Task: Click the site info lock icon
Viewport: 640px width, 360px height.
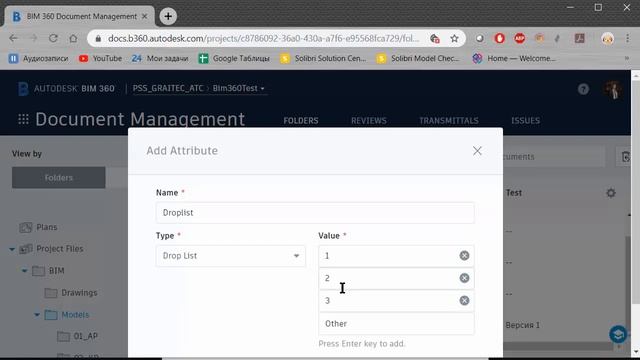Action: (x=98, y=38)
